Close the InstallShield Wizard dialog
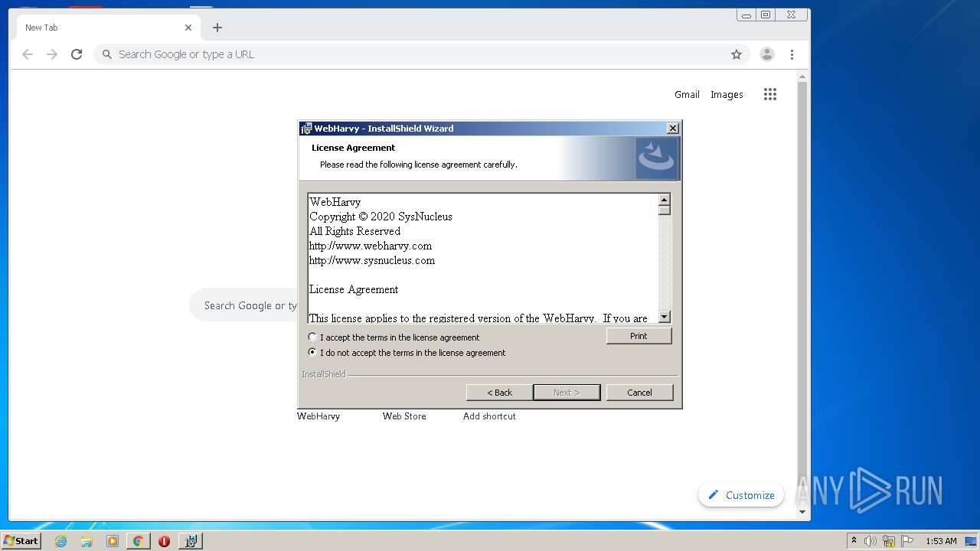 [672, 129]
